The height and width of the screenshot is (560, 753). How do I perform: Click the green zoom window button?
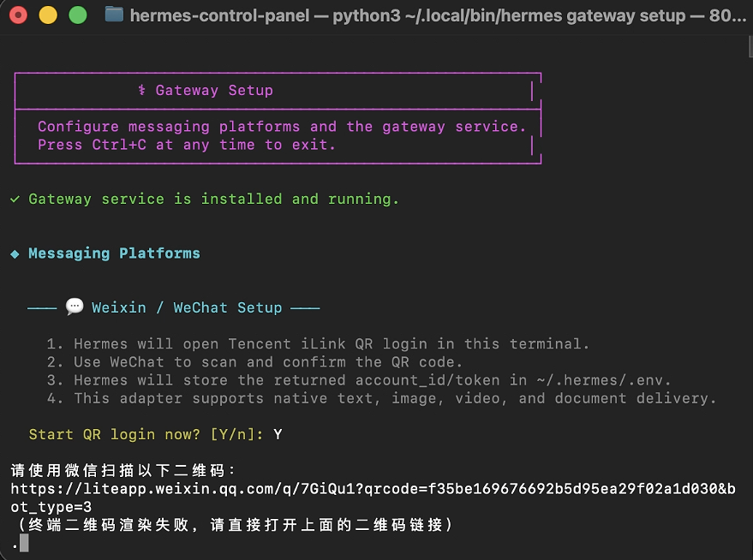point(78,15)
